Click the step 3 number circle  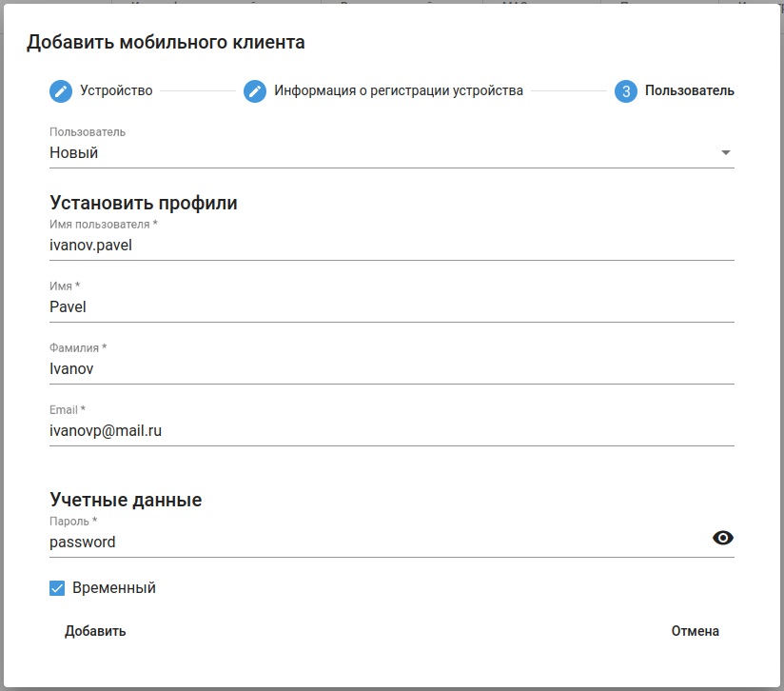point(626,91)
